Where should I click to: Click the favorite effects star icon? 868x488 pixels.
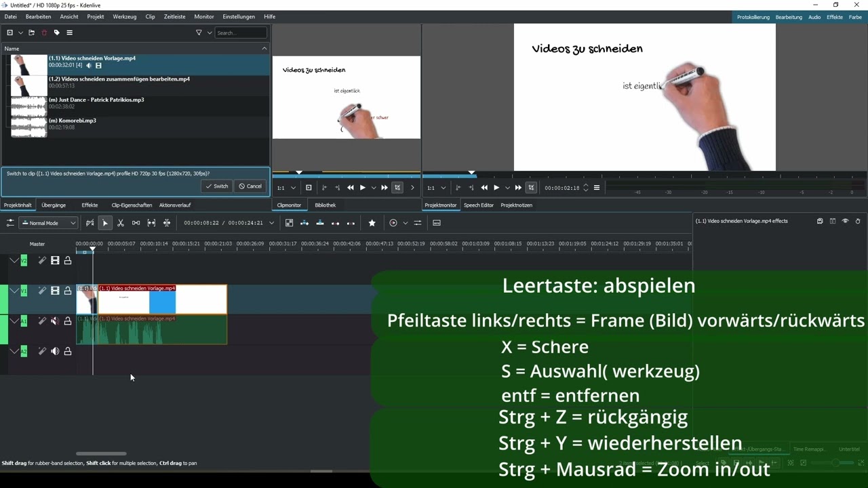point(372,223)
